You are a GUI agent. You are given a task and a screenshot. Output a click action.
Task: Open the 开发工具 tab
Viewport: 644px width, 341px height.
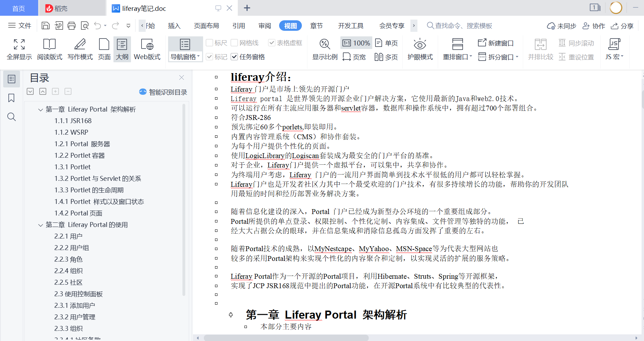coord(351,26)
